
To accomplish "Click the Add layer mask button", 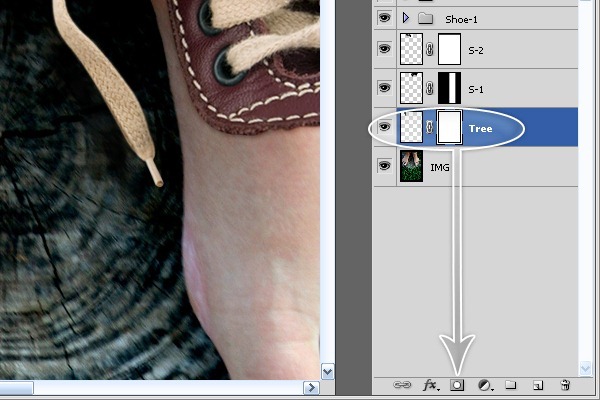I will click(x=459, y=384).
